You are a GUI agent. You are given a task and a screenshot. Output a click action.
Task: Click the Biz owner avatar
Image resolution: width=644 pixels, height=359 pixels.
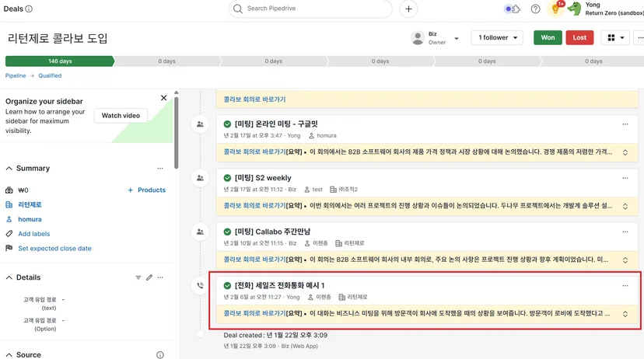click(418, 38)
